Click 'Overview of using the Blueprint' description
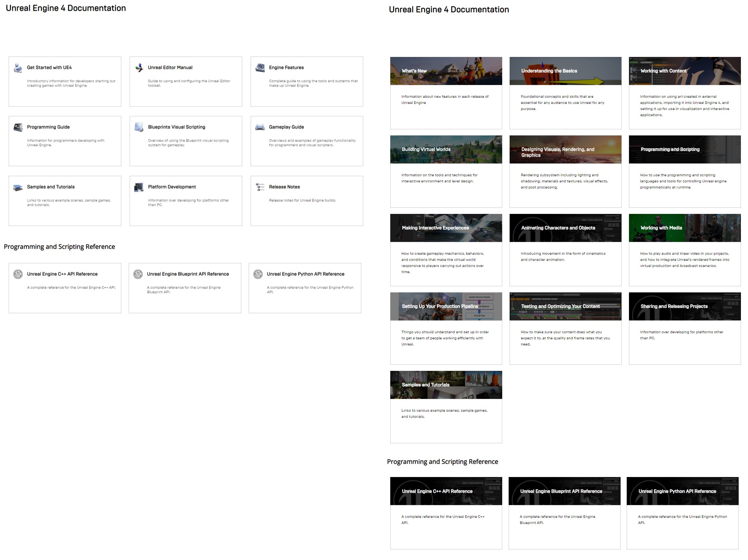748x560 pixels. click(x=188, y=143)
